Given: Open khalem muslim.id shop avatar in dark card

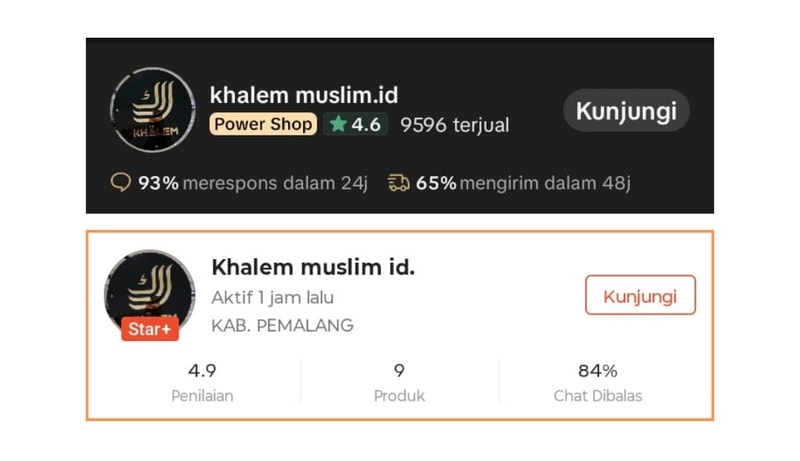Looking at the screenshot, I should pos(152,110).
